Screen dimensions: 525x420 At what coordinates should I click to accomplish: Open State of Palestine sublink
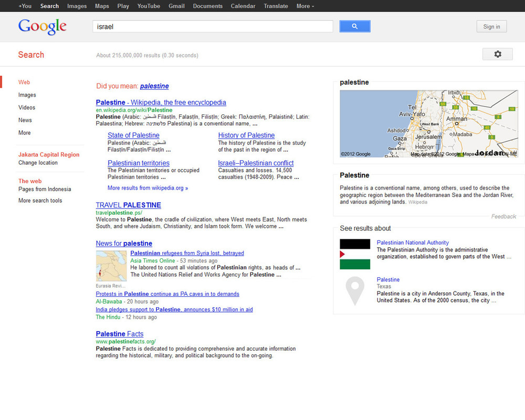click(133, 135)
